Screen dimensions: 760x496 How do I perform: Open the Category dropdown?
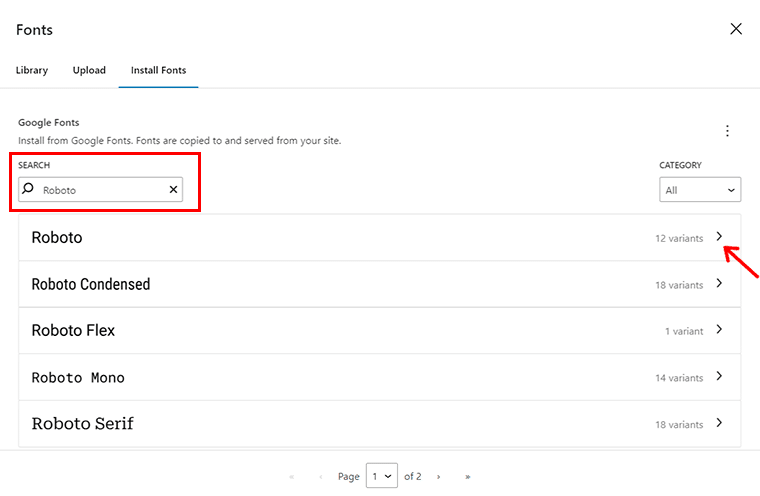(700, 190)
